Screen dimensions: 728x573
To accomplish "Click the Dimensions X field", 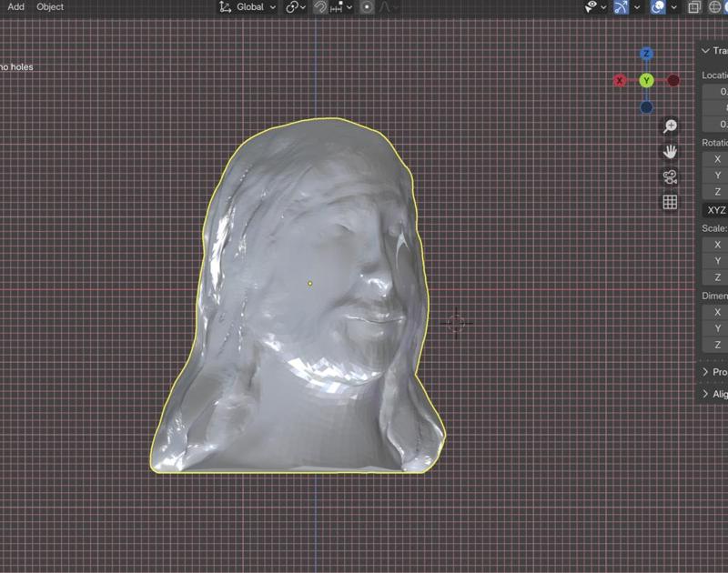I will coord(715,312).
